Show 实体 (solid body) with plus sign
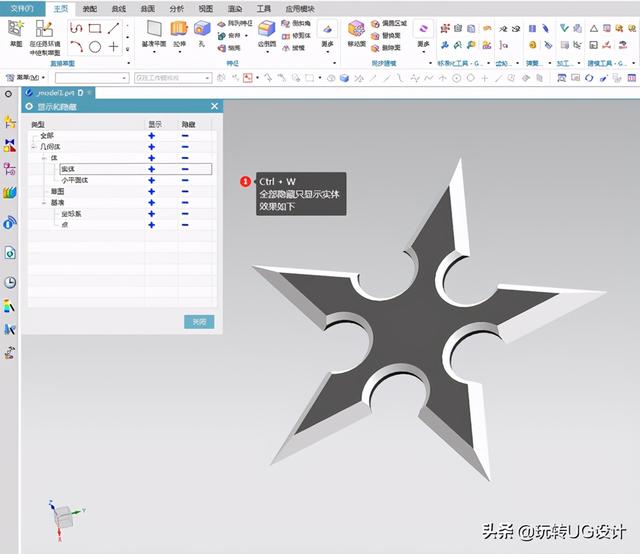This screenshot has width=640, height=554. click(x=153, y=169)
